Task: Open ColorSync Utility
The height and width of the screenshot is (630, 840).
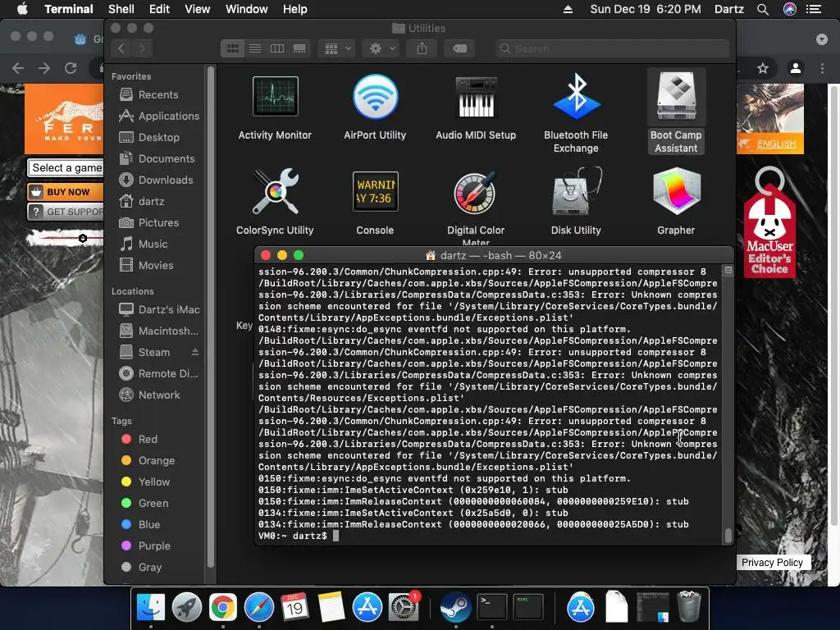Action: 275,191
